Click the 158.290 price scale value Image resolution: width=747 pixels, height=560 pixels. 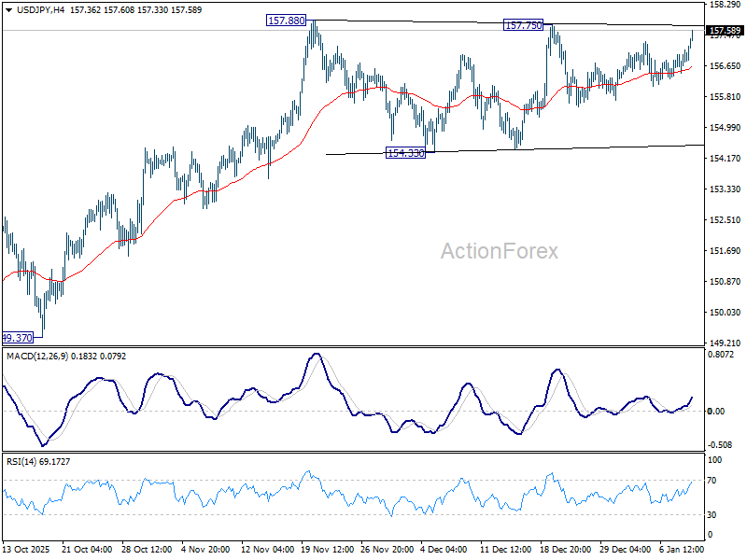725,5
